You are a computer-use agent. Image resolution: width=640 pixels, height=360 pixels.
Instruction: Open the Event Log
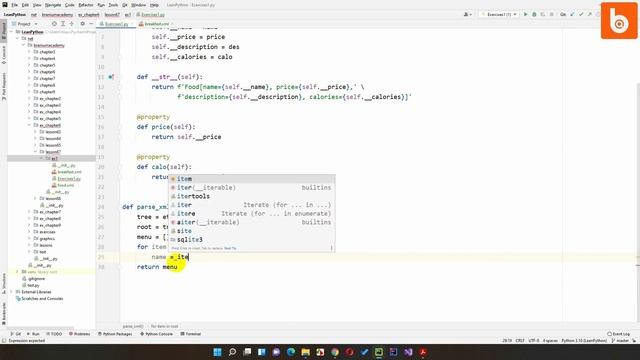click(x=618, y=334)
